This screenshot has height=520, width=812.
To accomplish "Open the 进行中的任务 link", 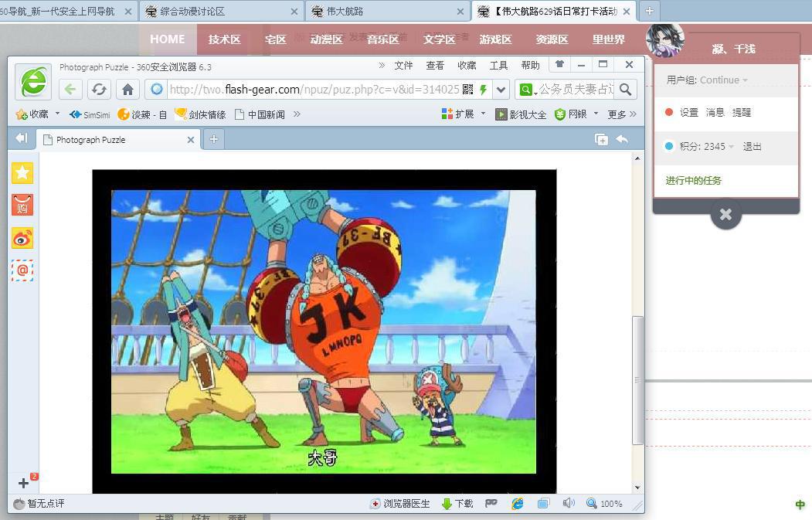I will click(x=693, y=181).
